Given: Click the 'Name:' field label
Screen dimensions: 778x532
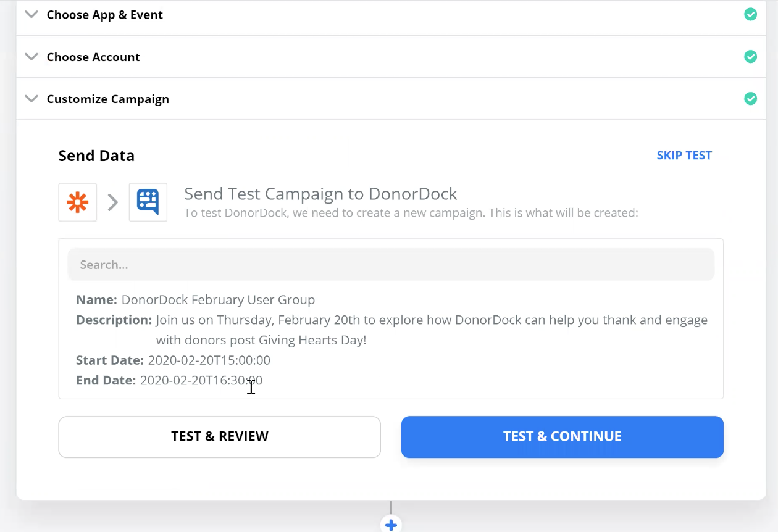Looking at the screenshot, I should point(96,300).
